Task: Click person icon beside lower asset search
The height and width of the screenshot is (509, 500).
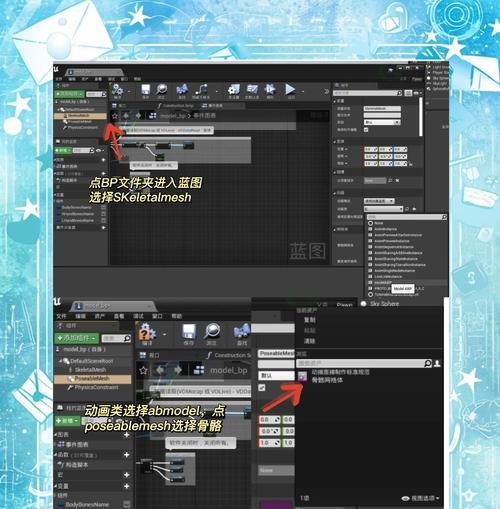Action: coord(437,363)
